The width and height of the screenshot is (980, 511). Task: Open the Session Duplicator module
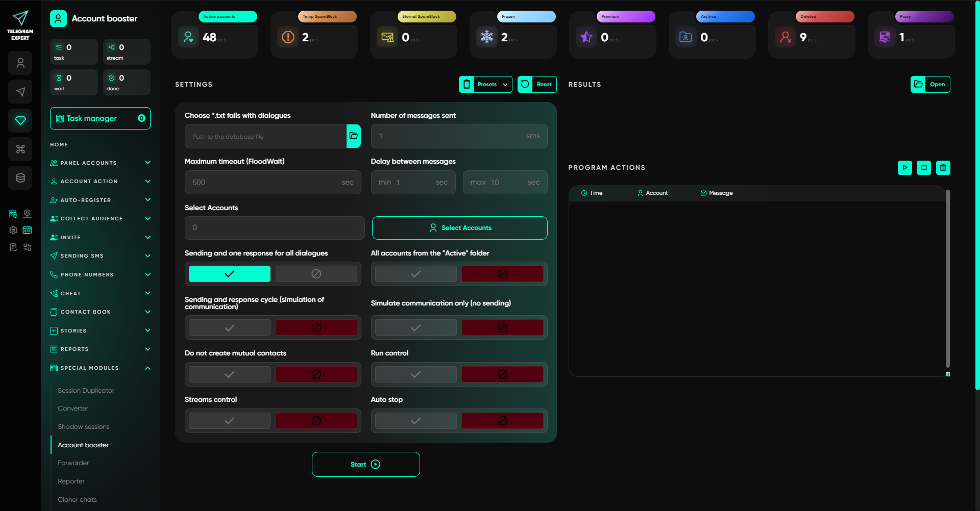tap(86, 390)
